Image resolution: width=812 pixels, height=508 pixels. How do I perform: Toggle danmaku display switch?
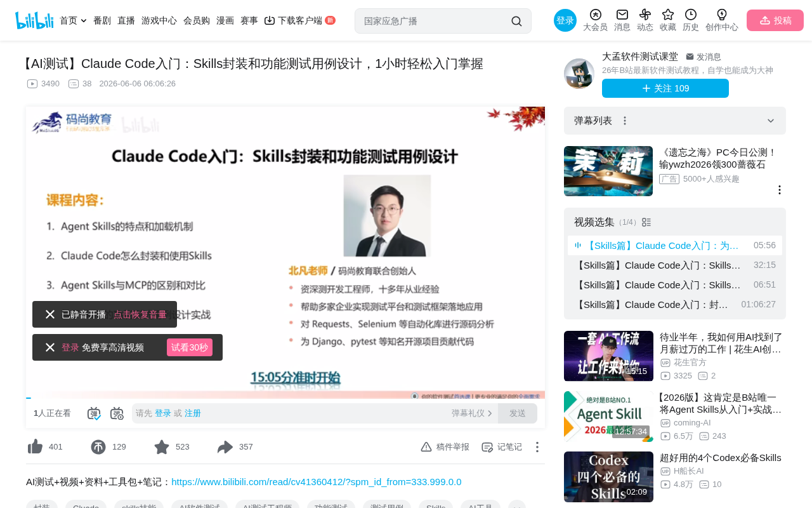pyautogui.click(x=94, y=413)
